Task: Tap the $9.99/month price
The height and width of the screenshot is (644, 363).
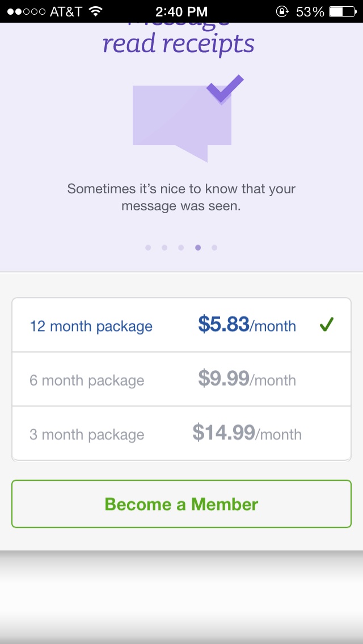Action: (x=247, y=379)
